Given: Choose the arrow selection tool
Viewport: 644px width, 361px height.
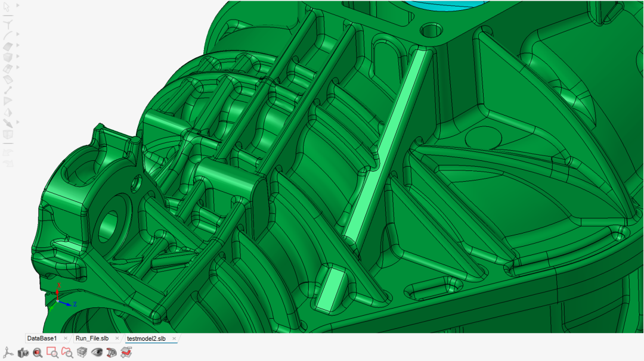Looking at the screenshot, I should 7,7.
